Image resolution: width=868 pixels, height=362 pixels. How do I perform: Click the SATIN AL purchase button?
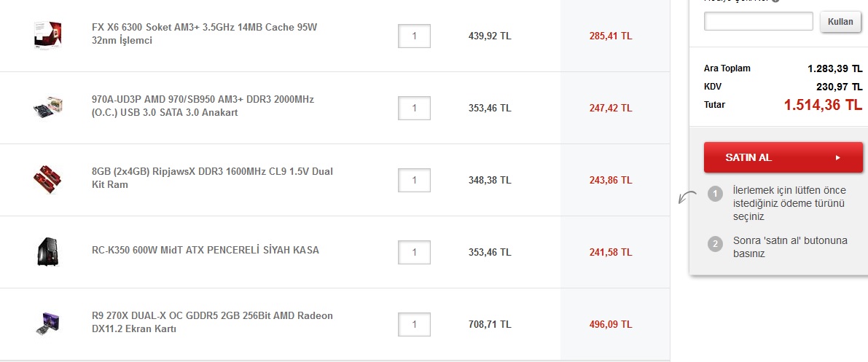tap(783, 158)
